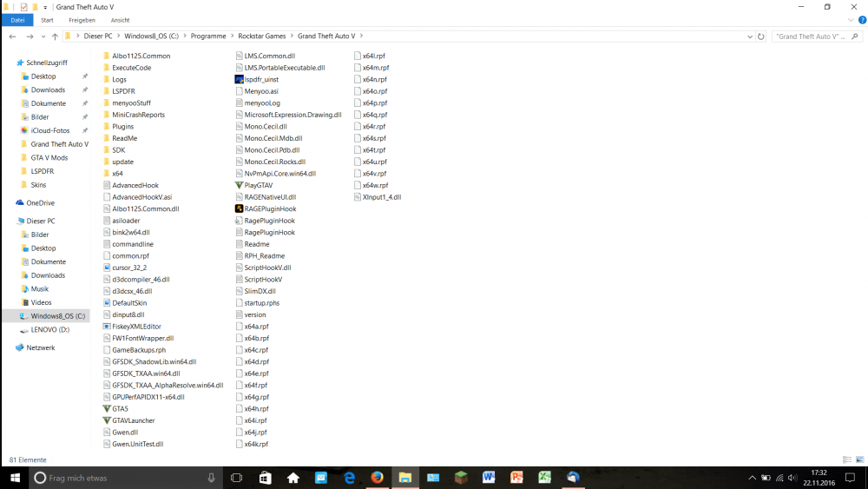This screenshot has width=868, height=489.
Task: Go forward in folder history
Action: [x=30, y=36]
